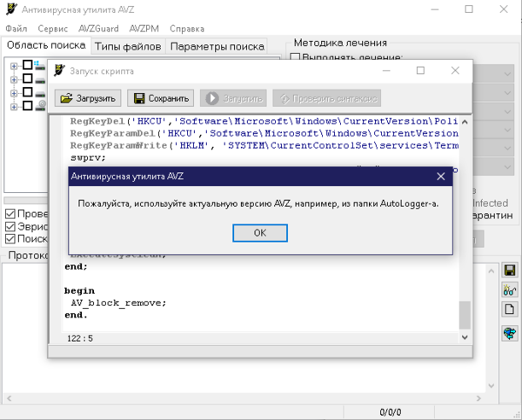
Task: Click the begin keyword in script
Action: (x=79, y=291)
